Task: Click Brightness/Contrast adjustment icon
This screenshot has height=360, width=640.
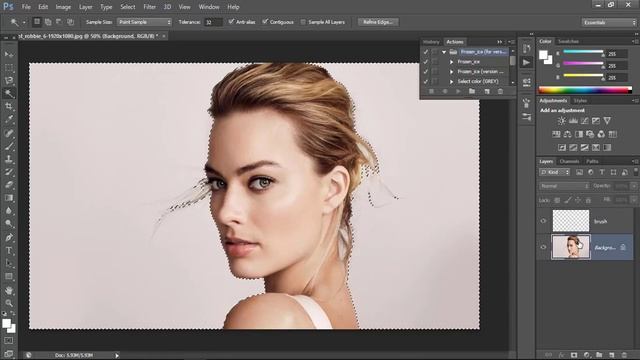Action: 562,121
